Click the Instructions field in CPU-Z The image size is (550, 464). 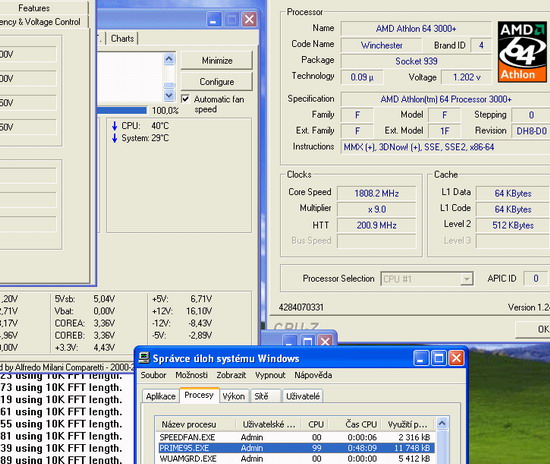point(445,147)
